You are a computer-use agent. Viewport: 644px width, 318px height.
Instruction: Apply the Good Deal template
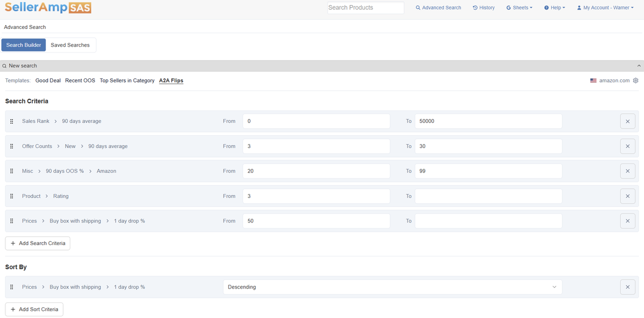pyautogui.click(x=48, y=80)
